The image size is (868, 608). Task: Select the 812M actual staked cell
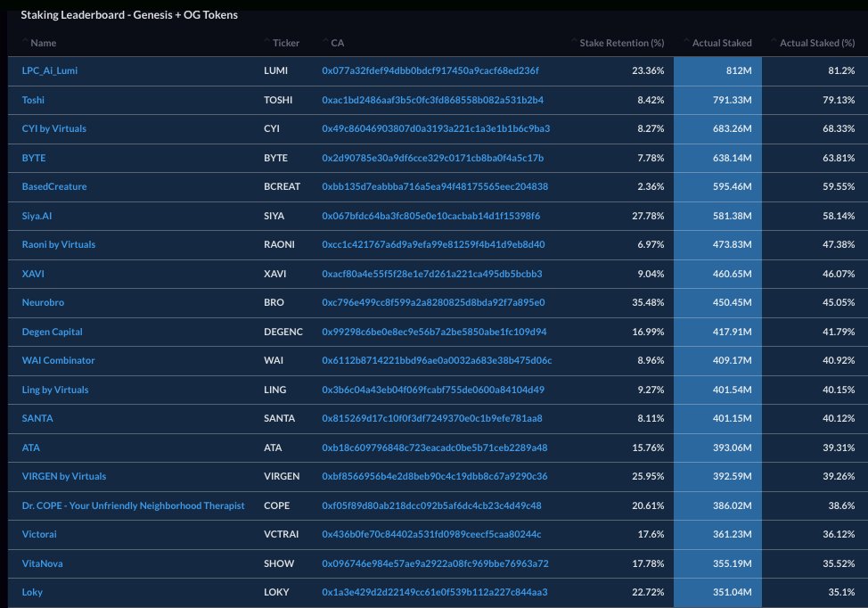pos(717,71)
